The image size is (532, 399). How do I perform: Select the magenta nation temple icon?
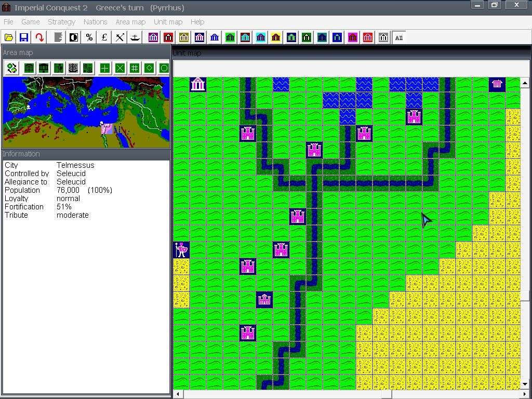tap(353, 37)
